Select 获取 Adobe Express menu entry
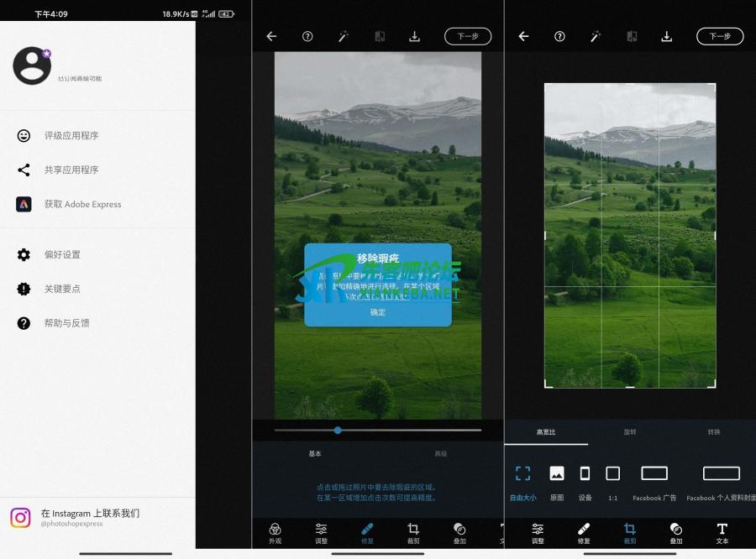This screenshot has width=756, height=559. (x=81, y=204)
